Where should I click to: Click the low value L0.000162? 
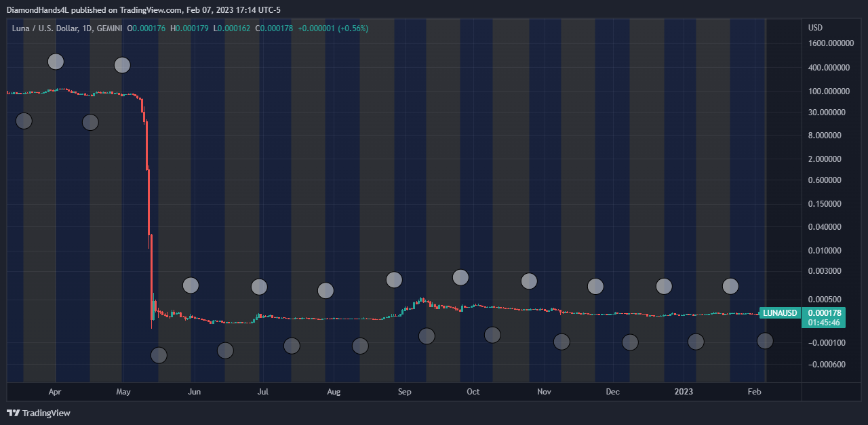click(231, 28)
